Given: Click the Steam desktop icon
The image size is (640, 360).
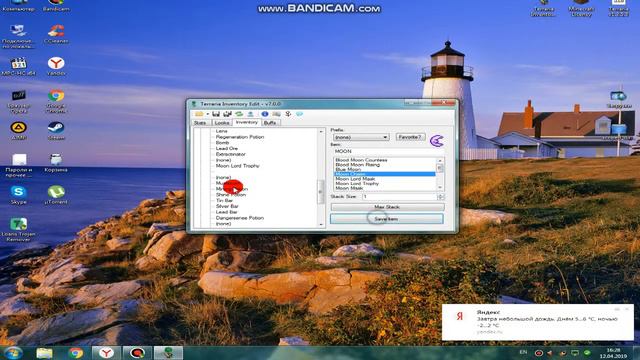Looking at the screenshot, I should point(56,131).
